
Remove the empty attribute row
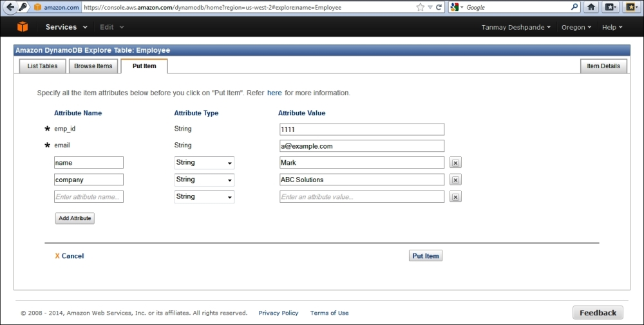coord(455,197)
